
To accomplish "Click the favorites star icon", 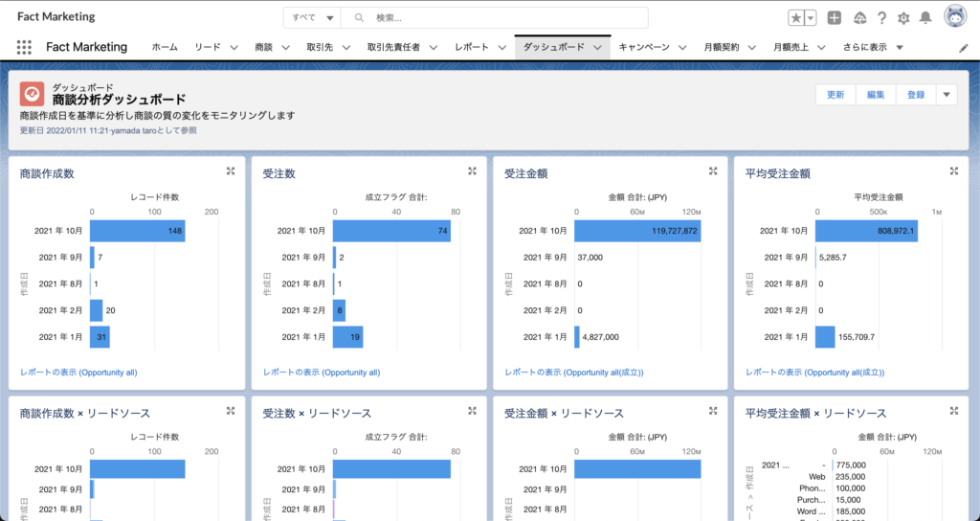I will click(795, 18).
